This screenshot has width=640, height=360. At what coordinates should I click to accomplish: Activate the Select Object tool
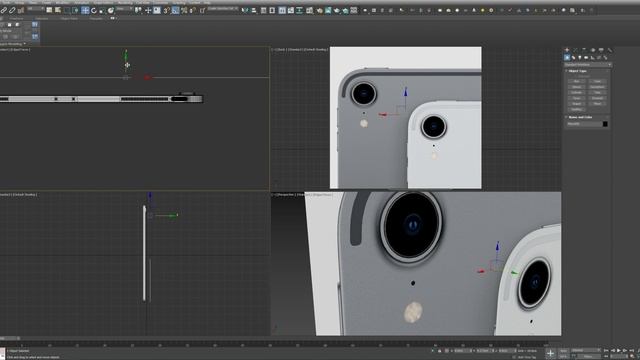49,10
